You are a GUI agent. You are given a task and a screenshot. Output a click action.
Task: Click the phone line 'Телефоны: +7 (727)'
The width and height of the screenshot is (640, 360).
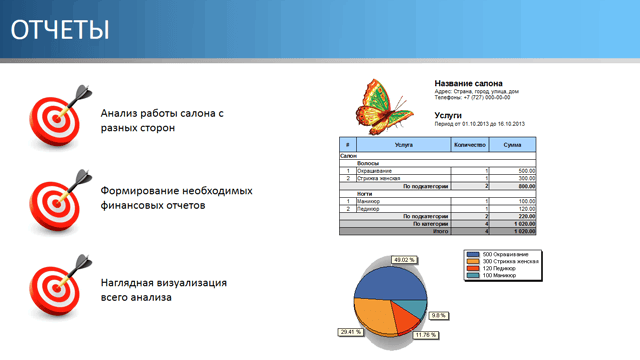coord(472,97)
